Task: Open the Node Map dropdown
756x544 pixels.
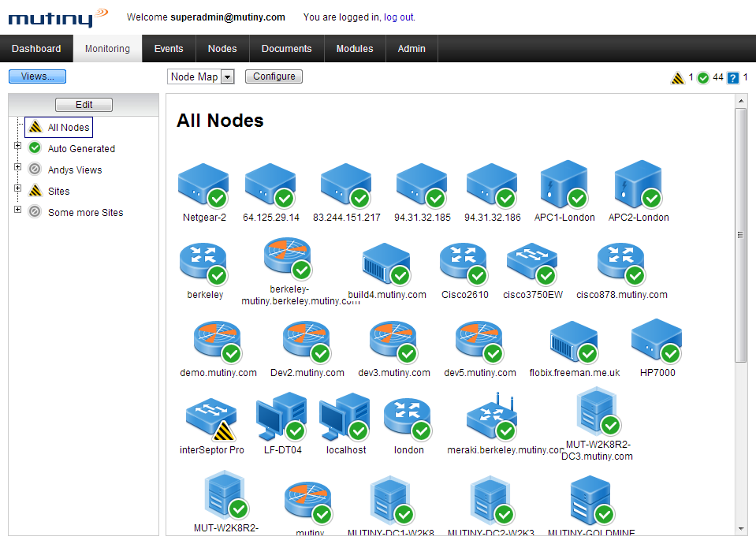Action: pyautogui.click(x=200, y=76)
